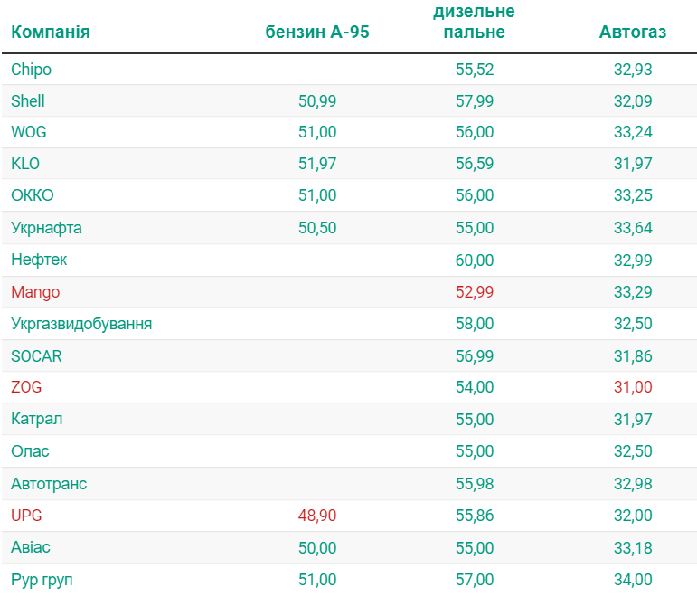Click the Shell company link
The height and width of the screenshot is (616, 697).
point(28,101)
